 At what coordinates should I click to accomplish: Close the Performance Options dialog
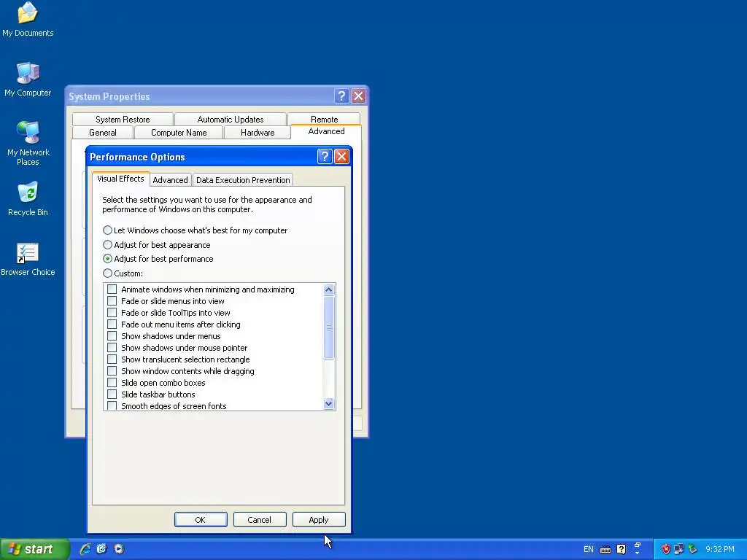point(341,156)
